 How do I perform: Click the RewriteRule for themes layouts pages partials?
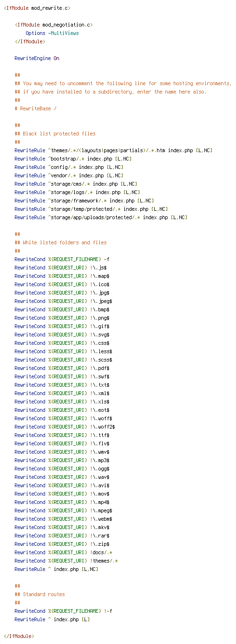[x=113, y=150]
